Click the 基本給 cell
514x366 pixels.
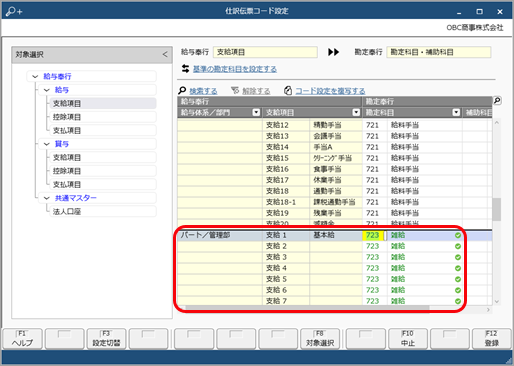tap(336, 235)
